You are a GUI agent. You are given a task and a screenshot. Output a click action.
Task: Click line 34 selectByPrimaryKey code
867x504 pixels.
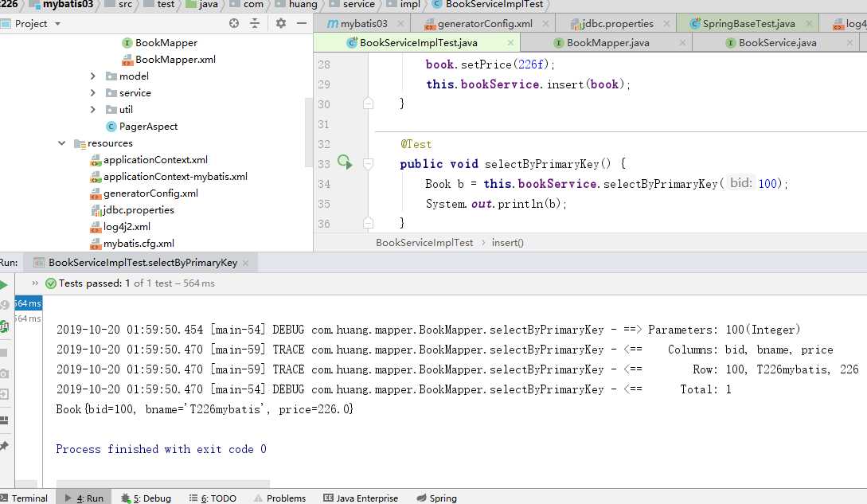606,183
